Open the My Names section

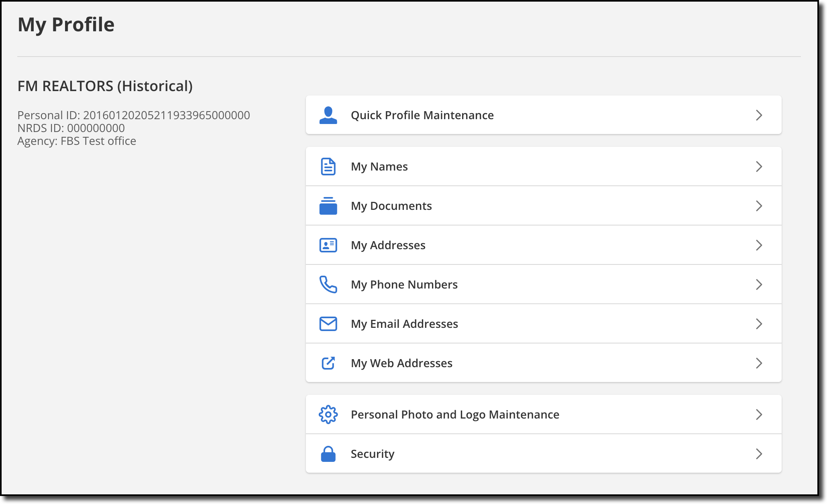tap(544, 167)
